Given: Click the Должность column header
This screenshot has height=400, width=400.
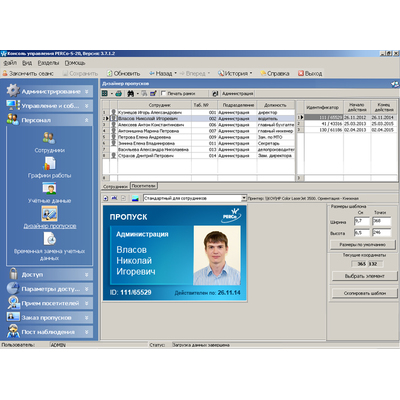Looking at the screenshot, I should coord(275,105).
